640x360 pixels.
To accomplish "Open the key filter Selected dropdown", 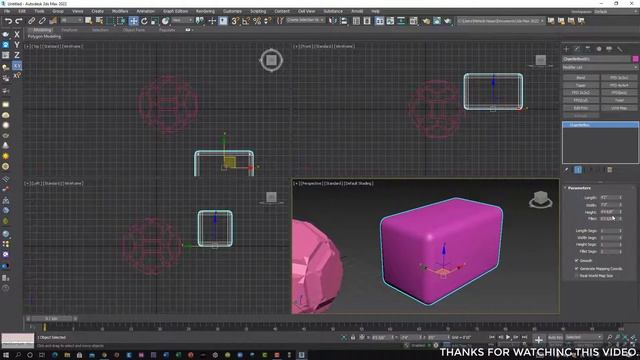I will click(x=584, y=338).
